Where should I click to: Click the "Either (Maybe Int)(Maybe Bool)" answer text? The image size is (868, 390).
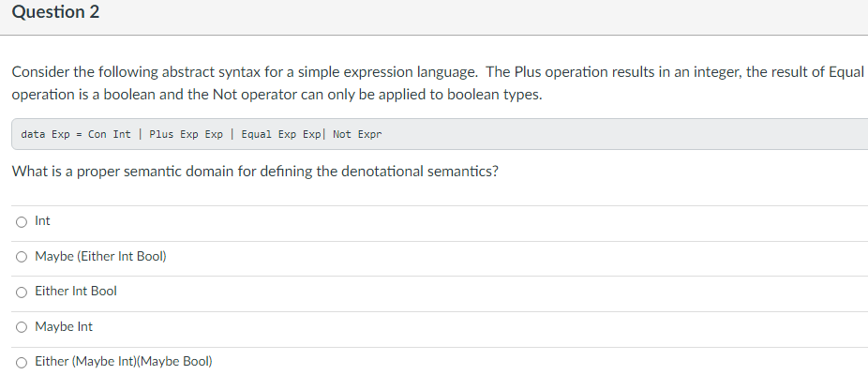[124, 362]
